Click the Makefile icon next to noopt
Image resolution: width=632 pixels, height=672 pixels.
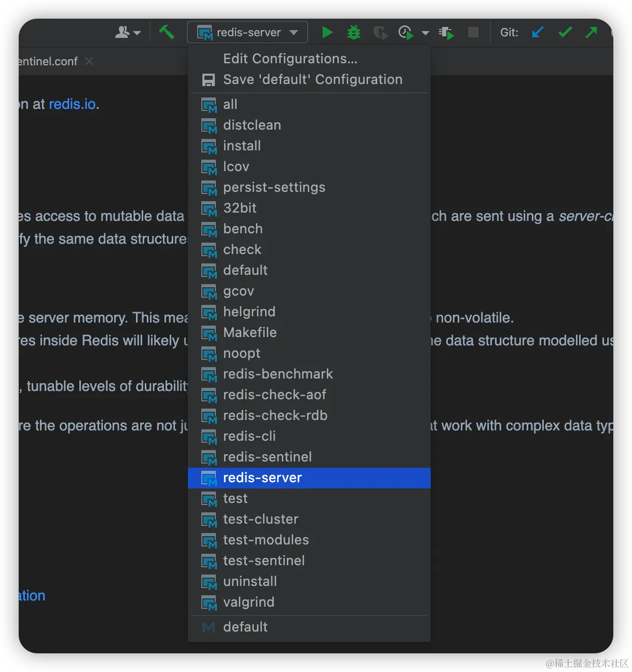pyautogui.click(x=209, y=354)
